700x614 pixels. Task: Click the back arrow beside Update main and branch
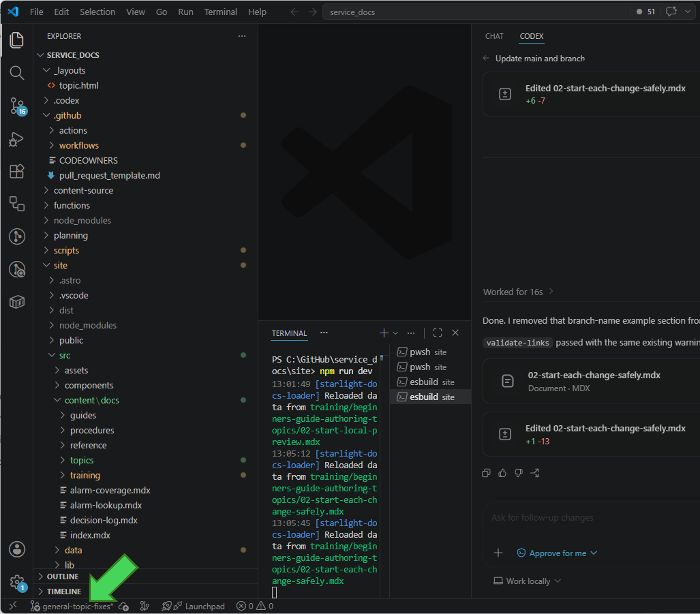coord(486,58)
